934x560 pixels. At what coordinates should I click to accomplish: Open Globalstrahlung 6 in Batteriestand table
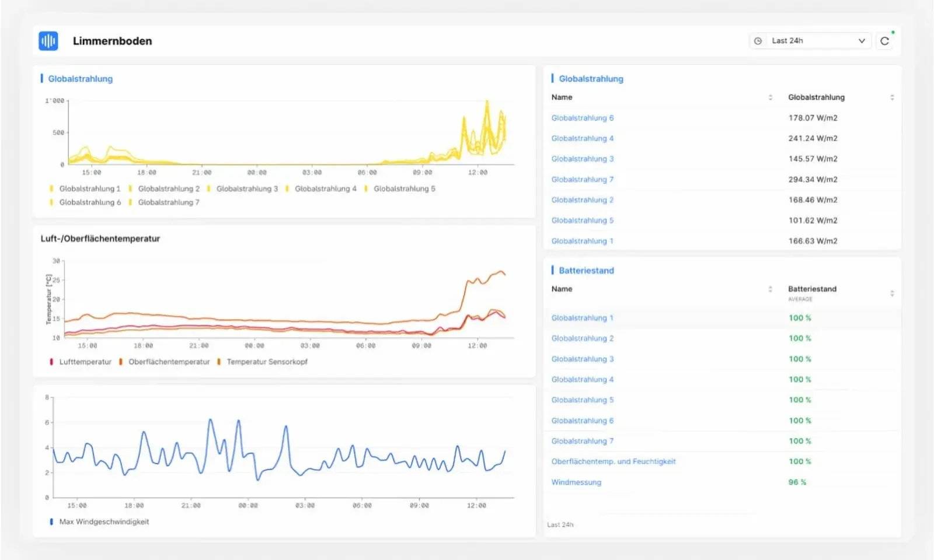click(583, 421)
